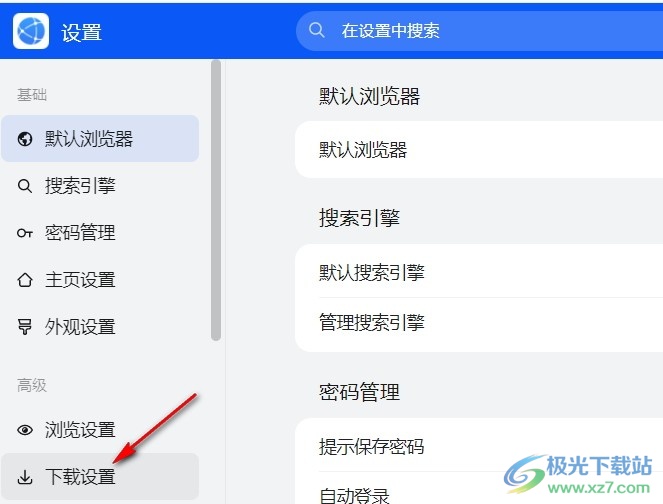This screenshot has height=504, width=663.
Task: Click the browser globe logo icon
Action: point(31,31)
